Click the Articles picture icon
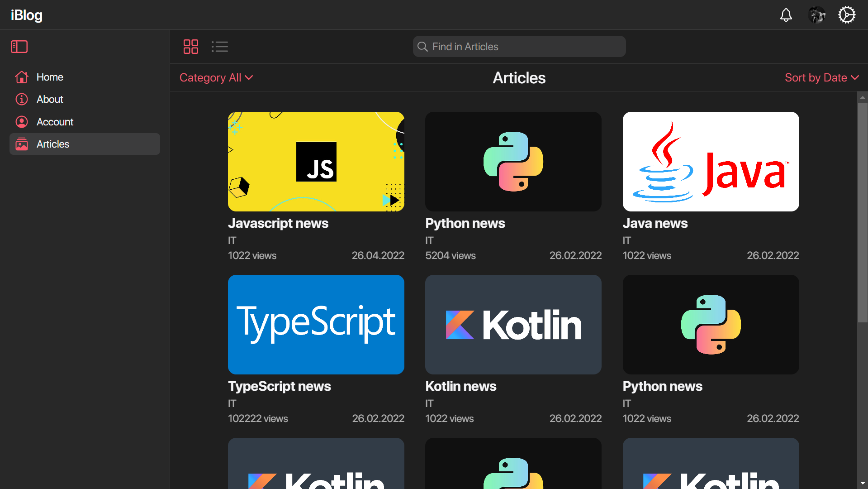 (22, 144)
